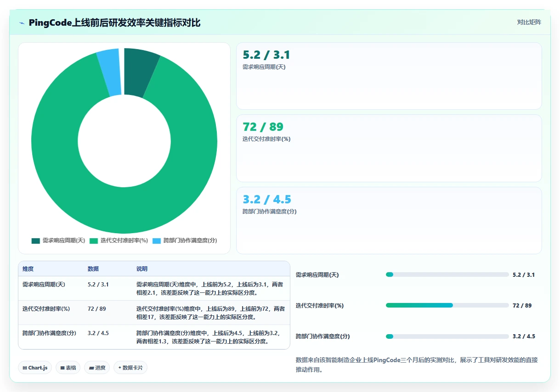Click the 数据 table column header
Viewport: 560px width, 392px height.
93,269
